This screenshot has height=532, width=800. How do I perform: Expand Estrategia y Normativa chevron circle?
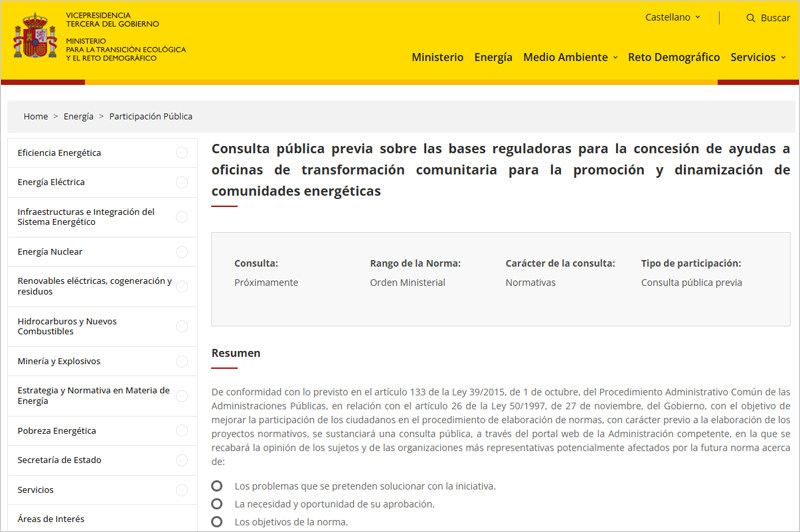point(182,396)
